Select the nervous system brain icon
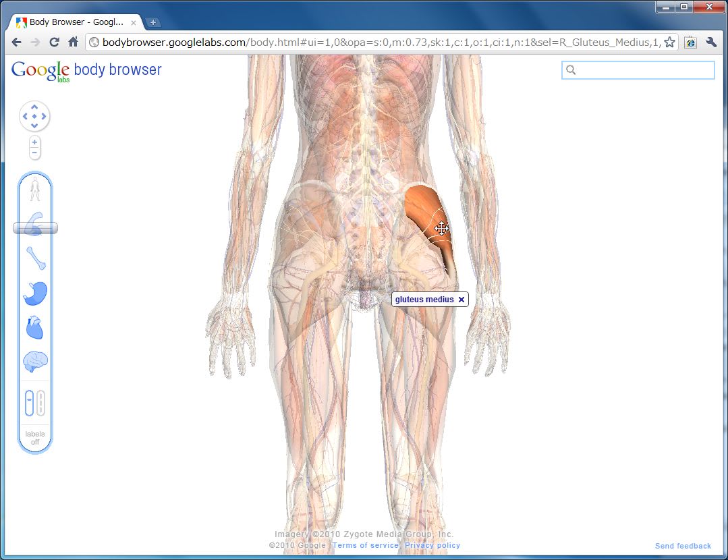Image resolution: width=728 pixels, height=560 pixels. tap(35, 362)
